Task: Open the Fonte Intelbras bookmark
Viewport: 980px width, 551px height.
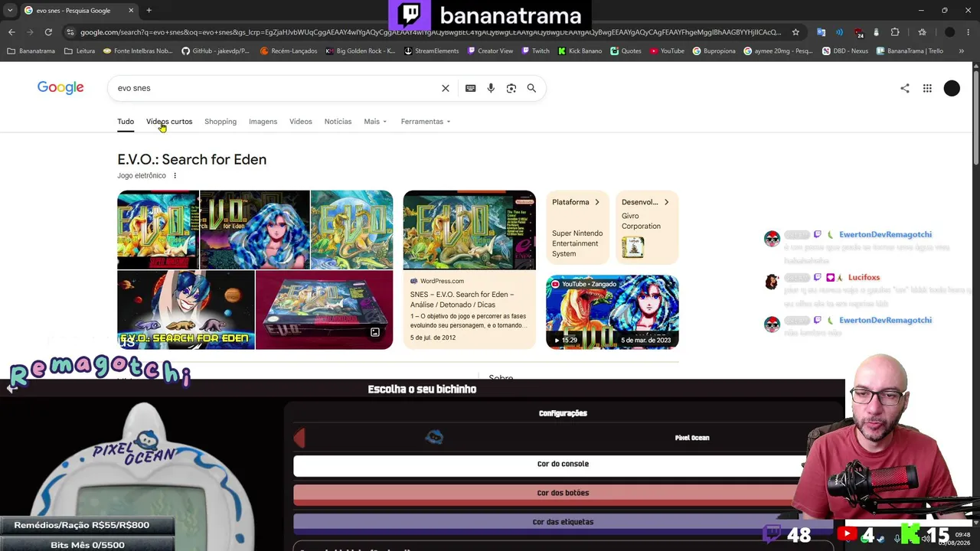Action: pyautogui.click(x=138, y=51)
